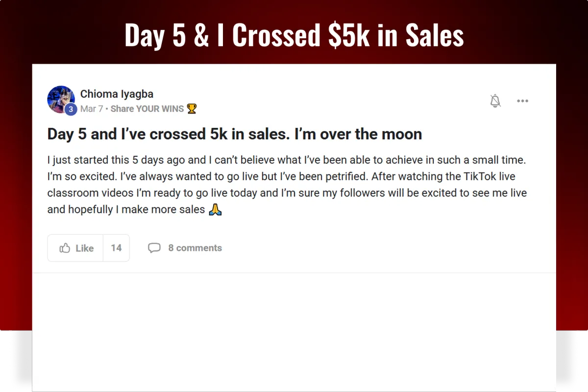This screenshot has width=588, height=392.
Task: View the 14 likes count
Action: [x=116, y=248]
